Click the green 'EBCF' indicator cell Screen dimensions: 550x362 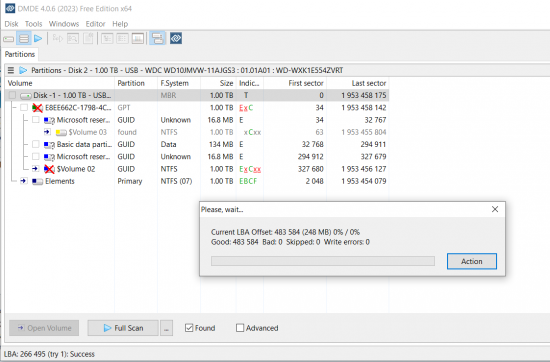[248, 181]
